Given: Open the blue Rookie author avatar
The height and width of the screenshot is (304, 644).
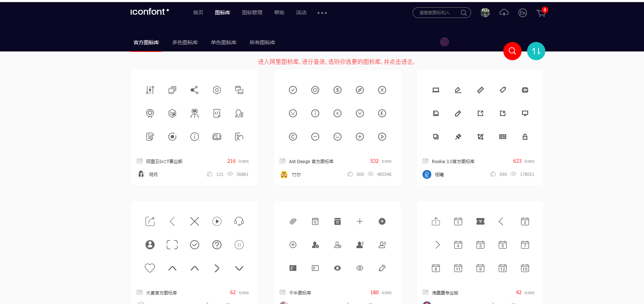Looking at the screenshot, I should pyautogui.click(x=427, y=174).
